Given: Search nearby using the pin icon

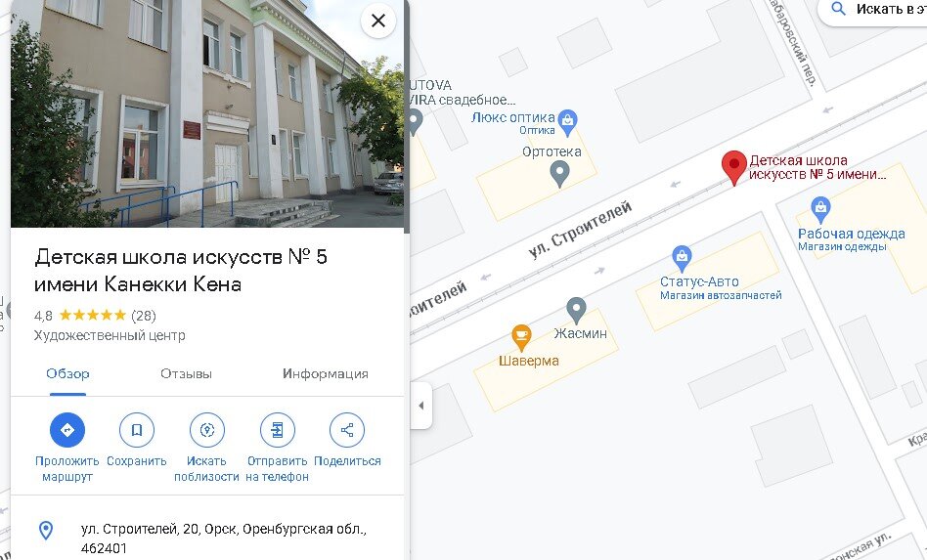Looking at the screenshot, I should (x=207, y=429).
